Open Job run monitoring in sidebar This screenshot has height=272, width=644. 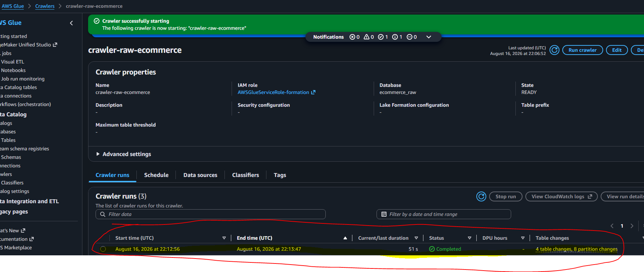[x=23, y=79]
